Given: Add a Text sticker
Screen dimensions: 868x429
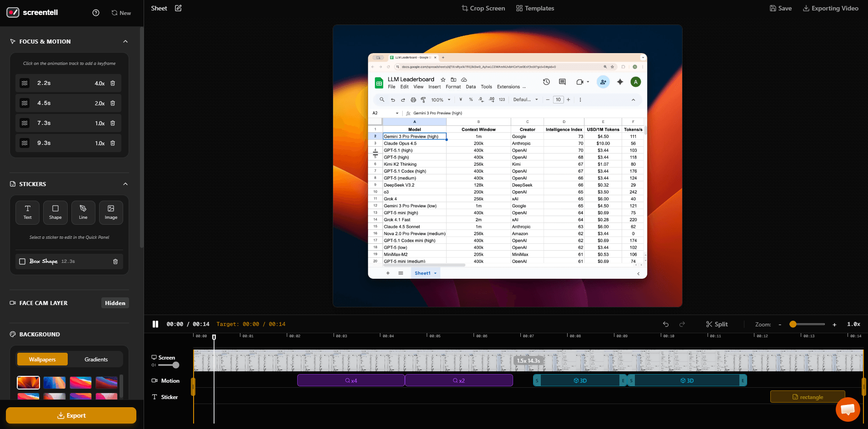Looking at the screenshot, I should [x=28, y=212].
